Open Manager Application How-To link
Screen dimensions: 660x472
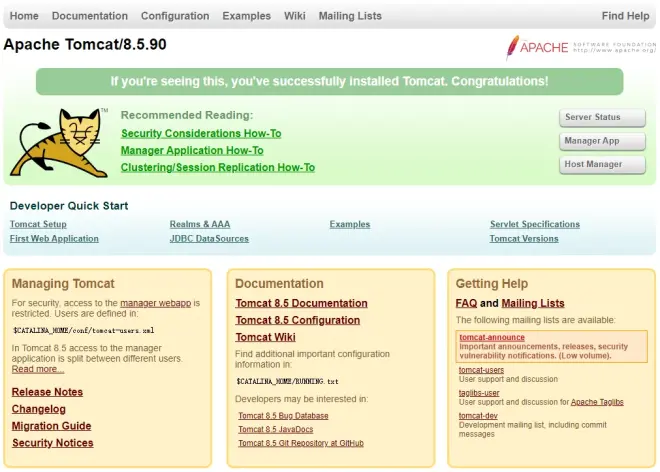(192, 150)
